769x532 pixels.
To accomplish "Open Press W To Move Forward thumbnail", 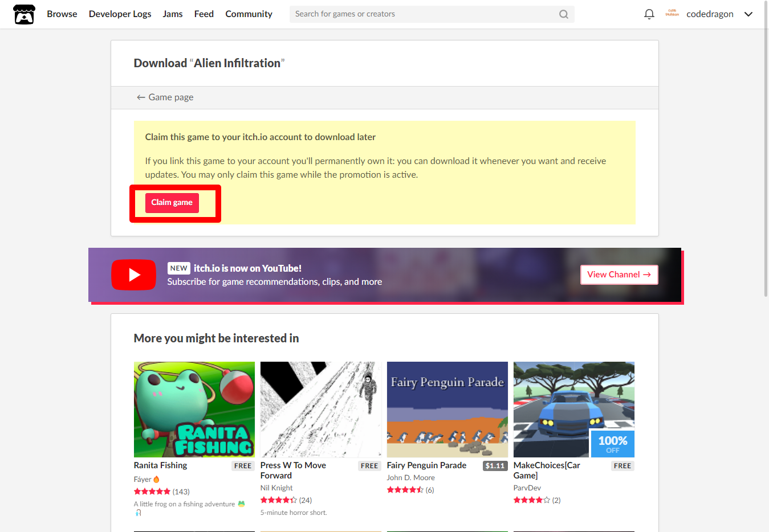I will (x=321, y=410).
